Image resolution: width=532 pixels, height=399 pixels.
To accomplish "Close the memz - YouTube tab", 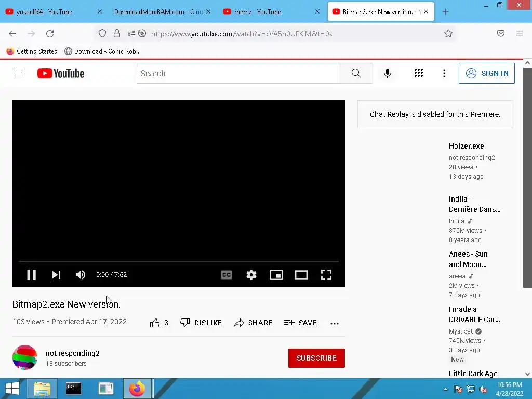I will 317,11.
